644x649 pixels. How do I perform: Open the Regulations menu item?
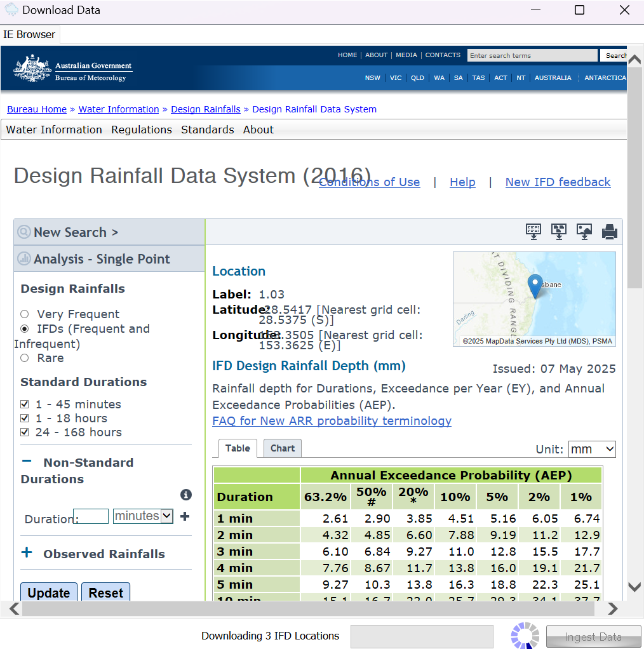point(141,130)
